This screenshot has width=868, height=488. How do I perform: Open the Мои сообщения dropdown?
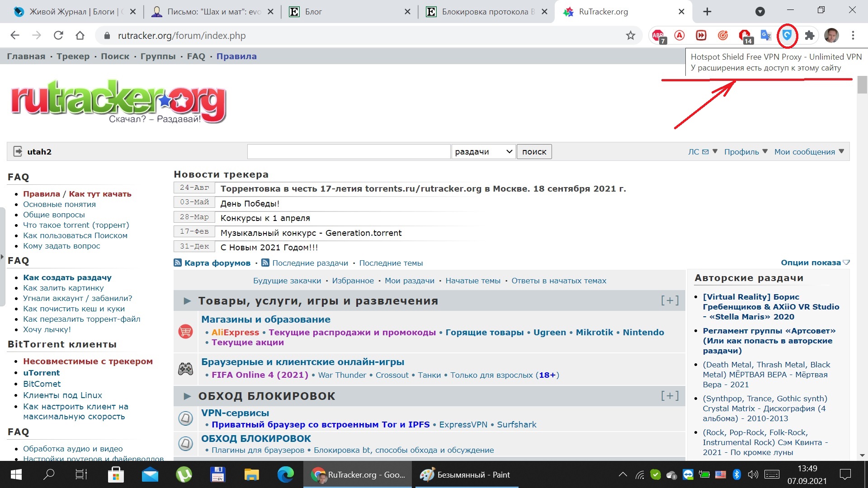click(809, 152)
